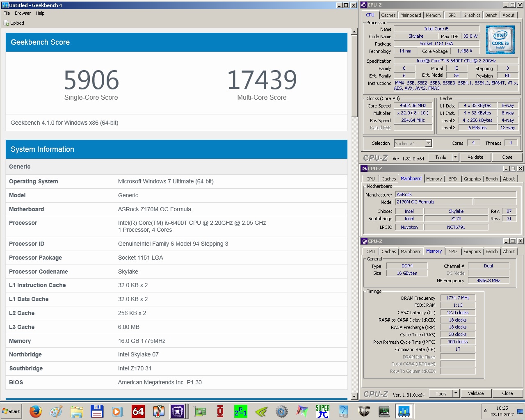
Task: Click Geekbench scrollbar up arrow
Action: [x=354, y=32]
